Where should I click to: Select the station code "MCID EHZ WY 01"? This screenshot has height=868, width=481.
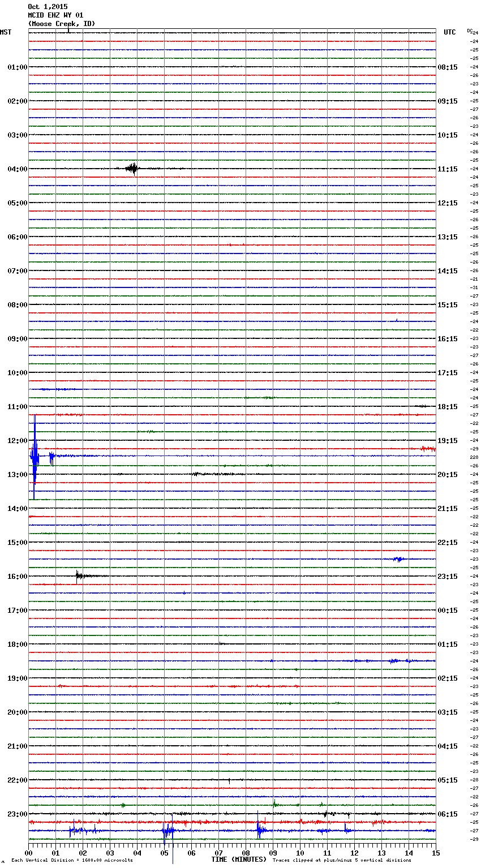coord(55,15)
